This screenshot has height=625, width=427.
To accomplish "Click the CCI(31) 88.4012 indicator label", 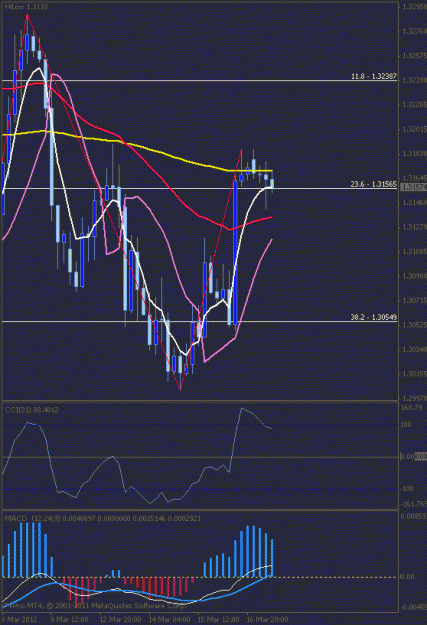I will click(x=31, y=410).
